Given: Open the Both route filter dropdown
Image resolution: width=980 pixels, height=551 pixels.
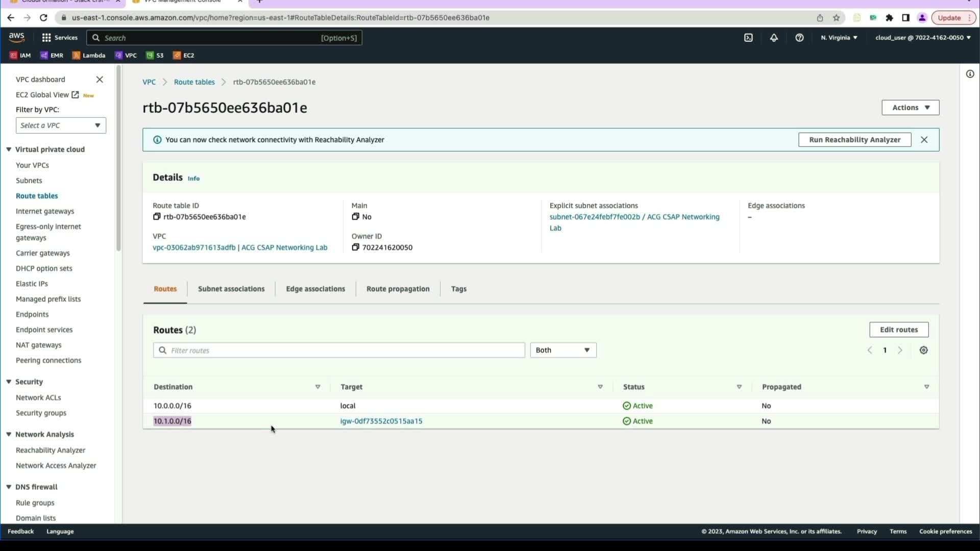Looking at the screenshot, I should (563, 350).
